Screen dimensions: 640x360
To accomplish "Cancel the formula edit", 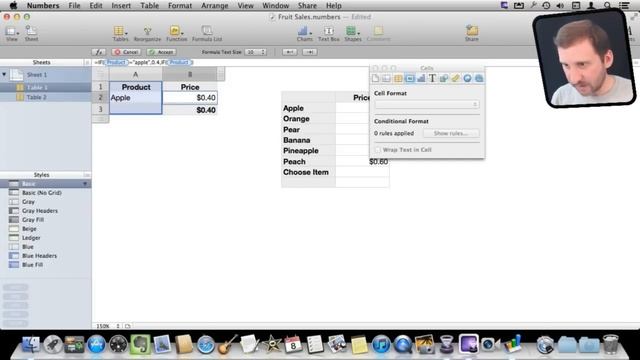I will point(127,52).
